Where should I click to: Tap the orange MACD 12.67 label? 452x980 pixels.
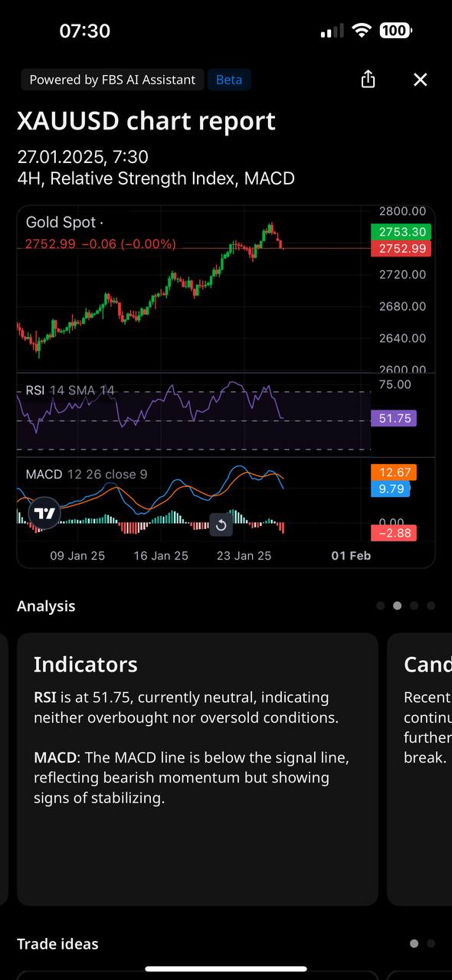coord(393,472)
